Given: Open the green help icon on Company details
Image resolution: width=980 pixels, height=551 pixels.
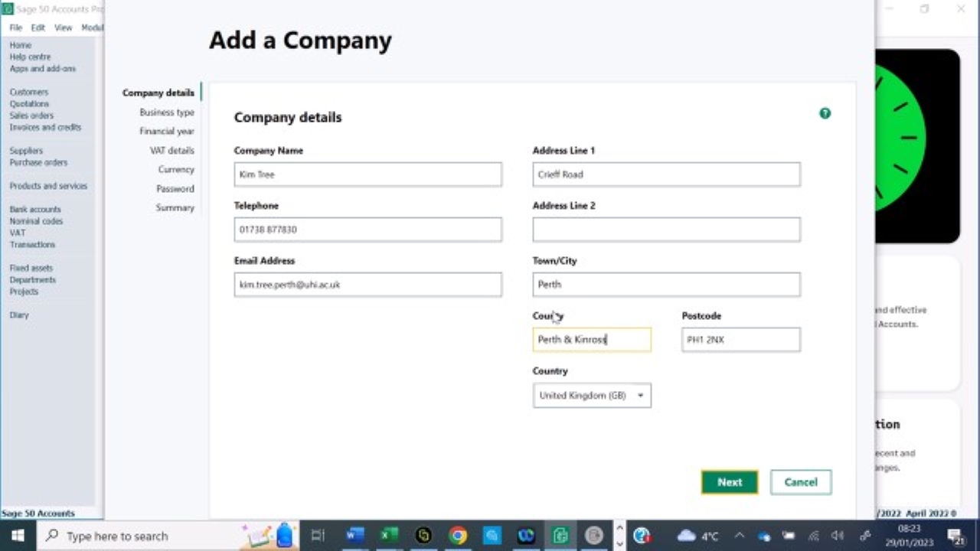Looking at the screenshot, I should (x=825, y=113).
